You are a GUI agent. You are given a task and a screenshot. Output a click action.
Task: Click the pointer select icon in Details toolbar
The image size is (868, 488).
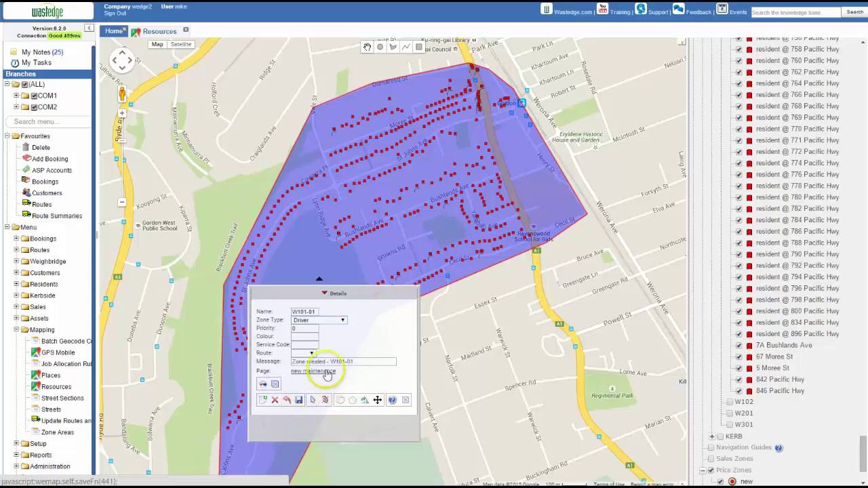(x=313, y=400)
